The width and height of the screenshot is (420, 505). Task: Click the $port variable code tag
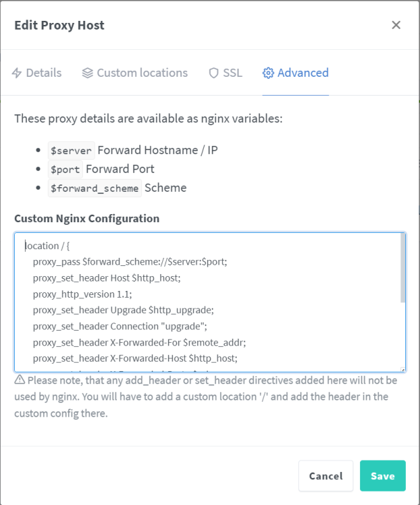point(65,170)
